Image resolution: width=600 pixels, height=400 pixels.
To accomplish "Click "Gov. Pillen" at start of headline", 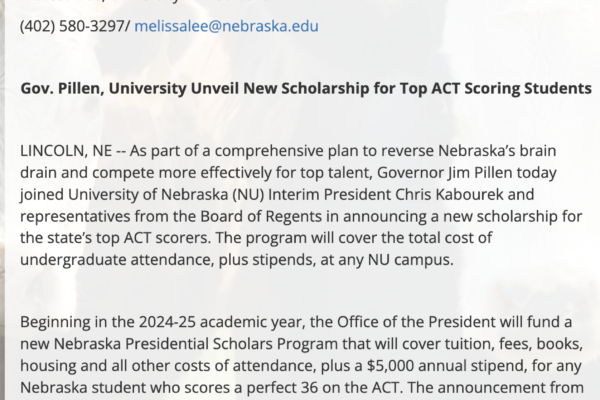I will [x=62, y=89].
